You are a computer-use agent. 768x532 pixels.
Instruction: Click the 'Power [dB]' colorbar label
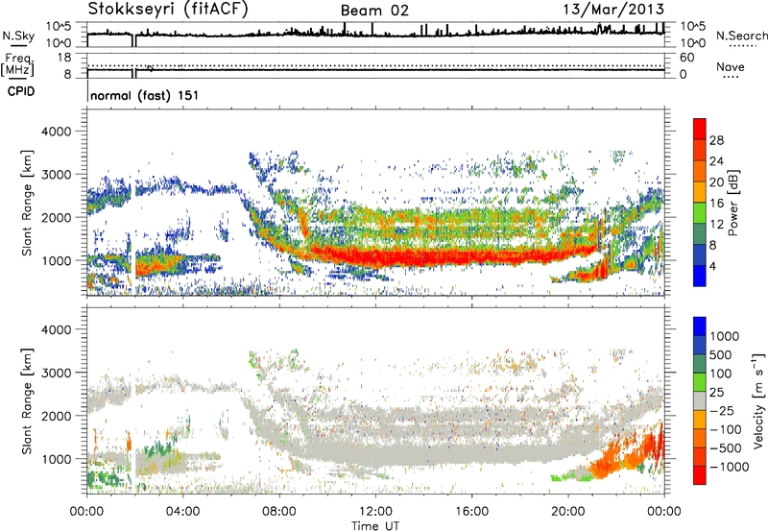click(x=732, y=203)
